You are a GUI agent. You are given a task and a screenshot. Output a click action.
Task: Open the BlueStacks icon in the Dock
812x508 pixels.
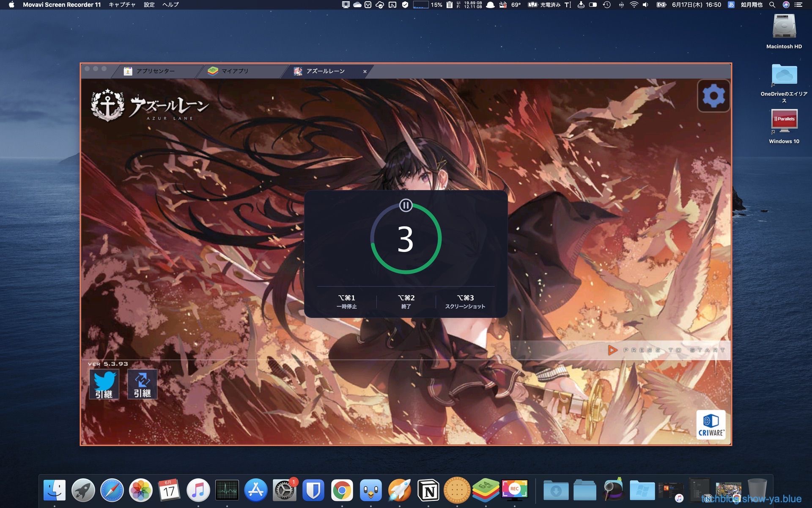[x=486, y=490]
